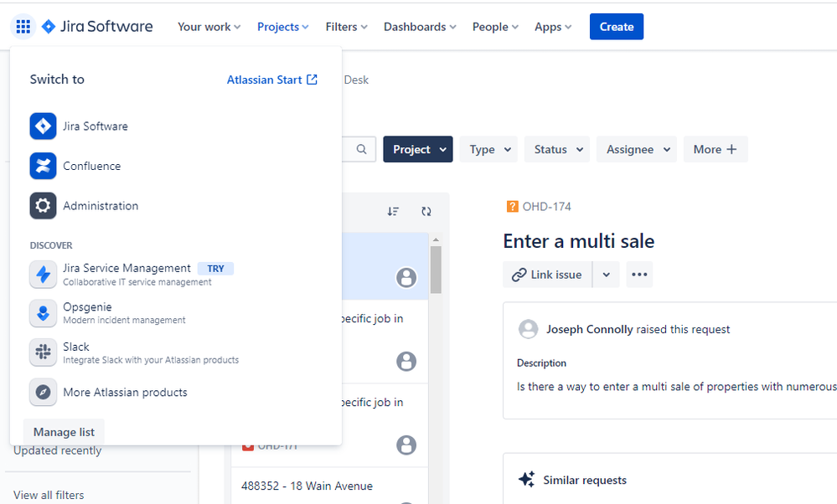Open Filters menu
Viewport: 837px width, 504px height.
tap(346, 27)
